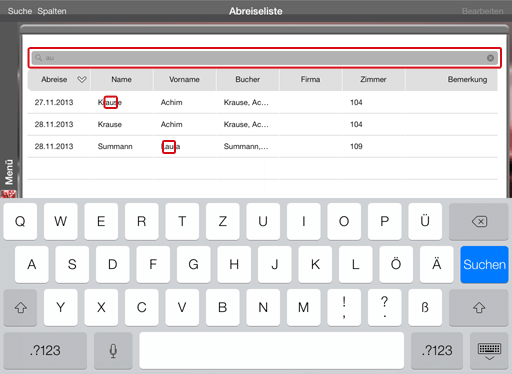Tap the S key
The width and height of the screenshot is (512, 374).
(72, 264)
